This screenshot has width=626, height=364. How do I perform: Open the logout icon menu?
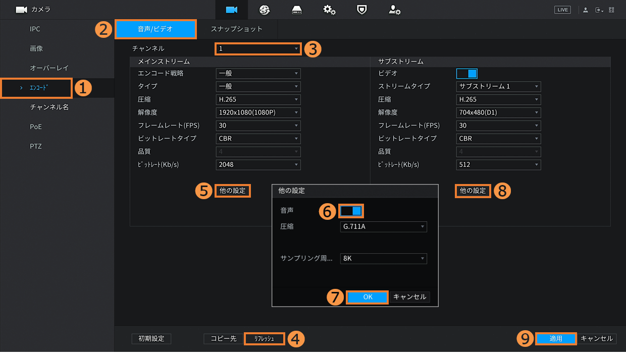click(599, 10)
